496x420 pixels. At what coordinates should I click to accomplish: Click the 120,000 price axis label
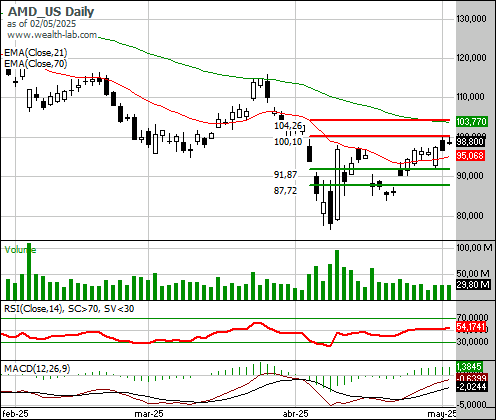point(471,58)
